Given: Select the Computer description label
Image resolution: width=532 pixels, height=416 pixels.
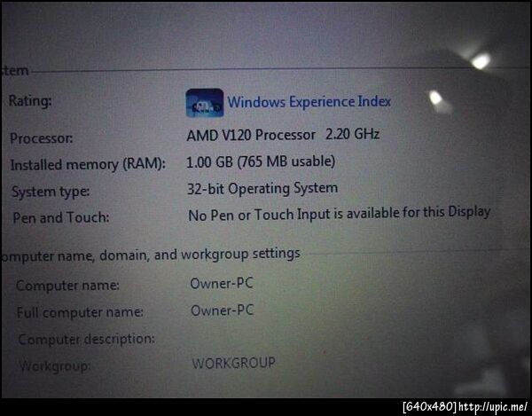Looking at the screenshot, I should pos(87,339).
